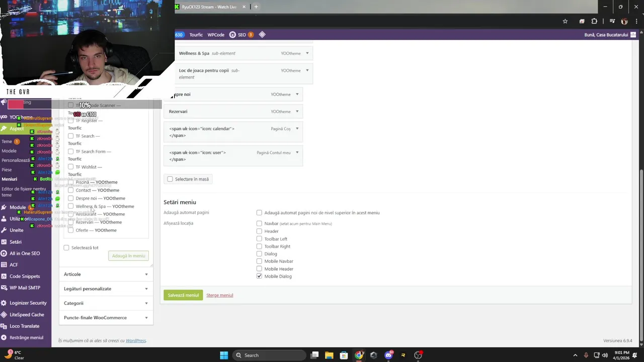The width and height of the screenshot is (644, 362).
Task: Check the TF Wishlist page checkbox
Action: point(70,167)
